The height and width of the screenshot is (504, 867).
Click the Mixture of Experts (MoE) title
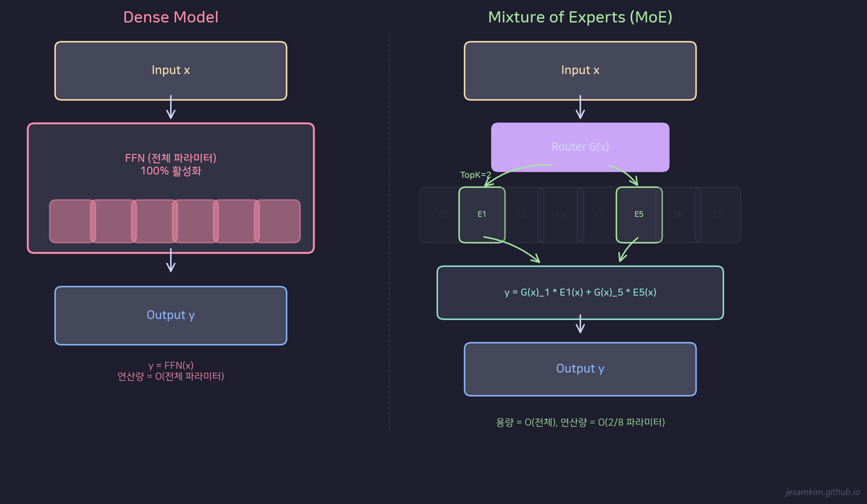(x=580, y=17)
